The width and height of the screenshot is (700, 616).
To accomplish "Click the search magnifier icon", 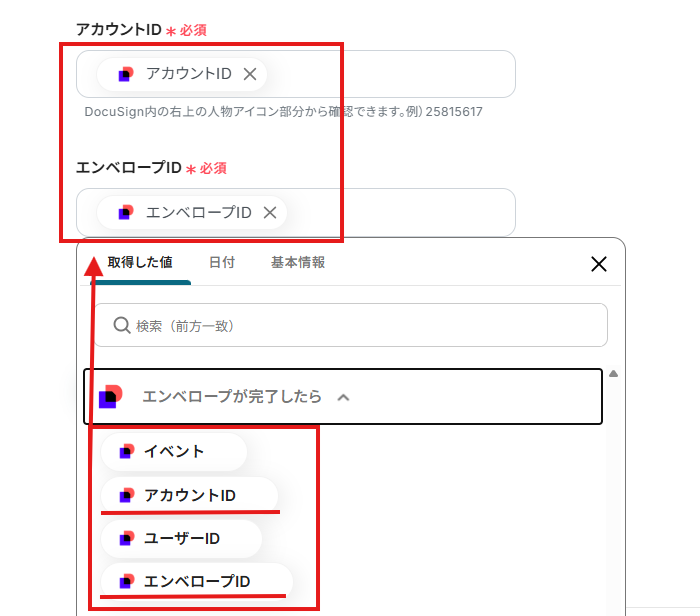I will (121, 325).
